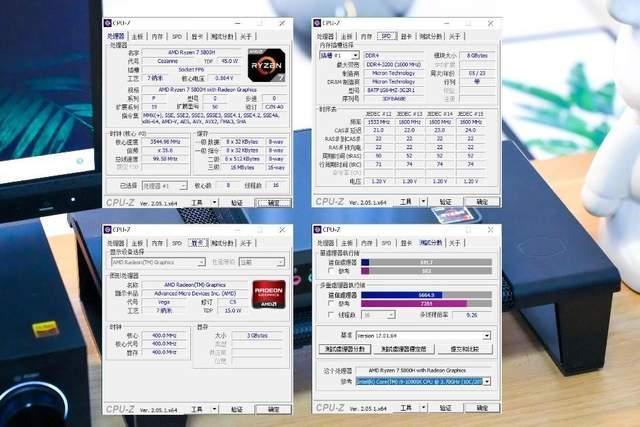Image resolution: width=640 pixels, height=427 pixels.
Task: Click the Ryzen 7 logo image
Action: click(x=267, y=65)
